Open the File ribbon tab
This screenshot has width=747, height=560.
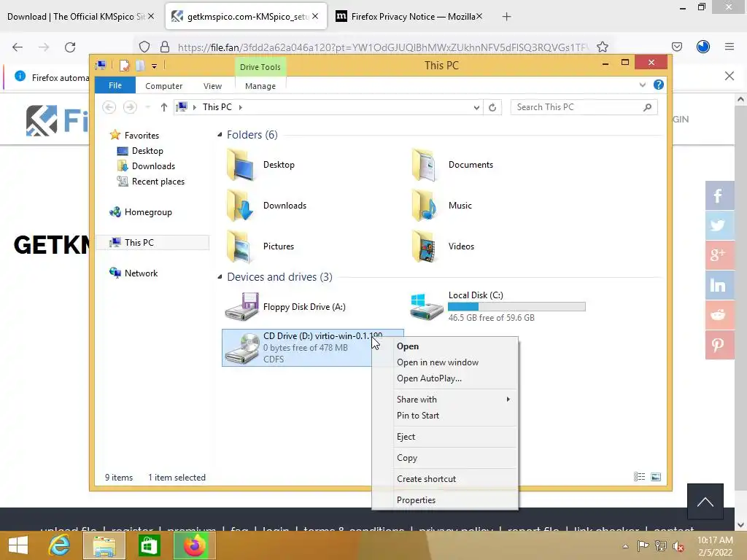[x=115, y=85]
